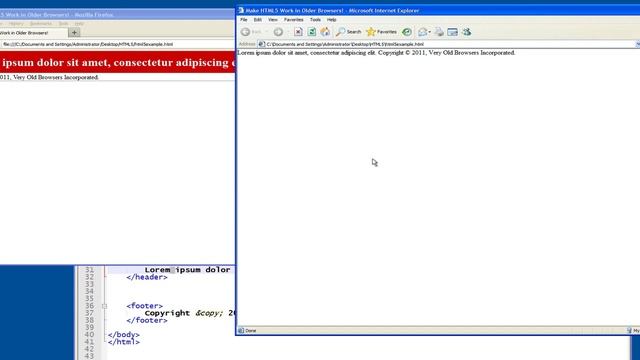Open the History menu in Firefox
This screenshot has height=360, width=640.
[x=16, y=24]
